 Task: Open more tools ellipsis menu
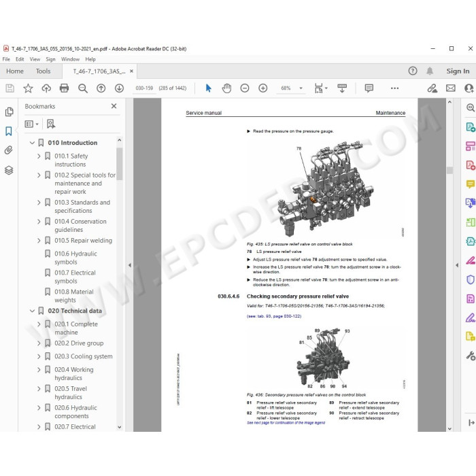tap(394, 88)
